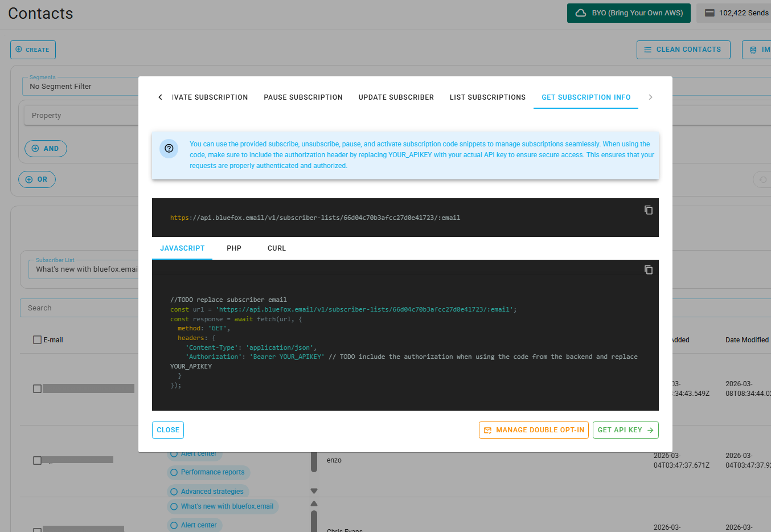Screen dimensions: 771x532
Task: Click the CLOSE button in the dialog
Action: 167,430
